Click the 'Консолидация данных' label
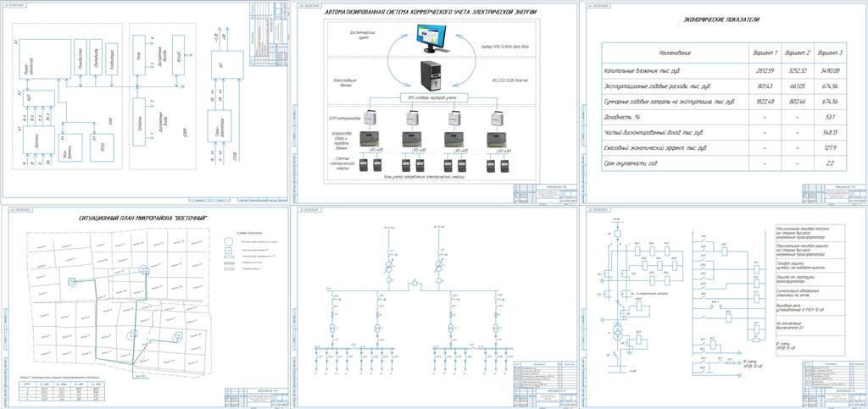Screen dimensions: 868x409 point(344,83)
